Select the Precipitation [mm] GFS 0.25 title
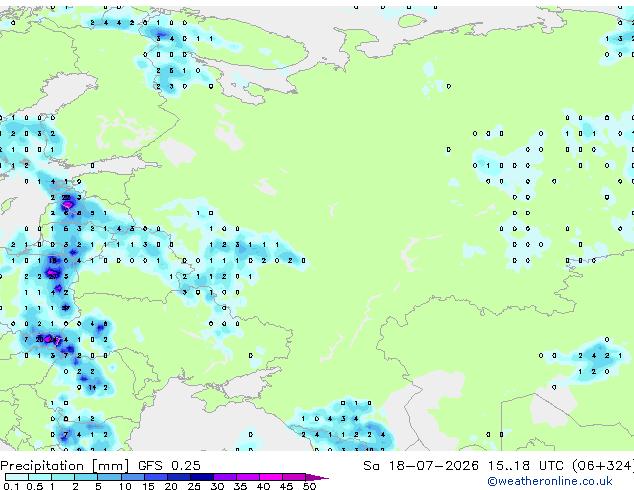The height and width of the screenshot is (490, 634). (100, 466)
